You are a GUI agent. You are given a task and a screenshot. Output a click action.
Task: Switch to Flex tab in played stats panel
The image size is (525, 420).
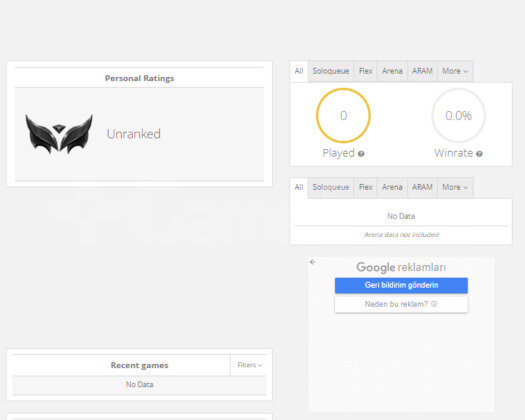[x=366, y=71]
